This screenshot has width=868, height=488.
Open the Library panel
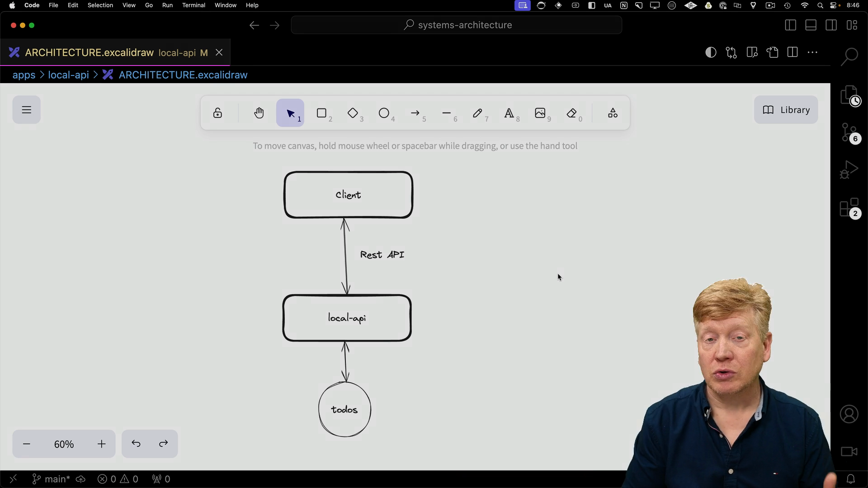(786, 110)
